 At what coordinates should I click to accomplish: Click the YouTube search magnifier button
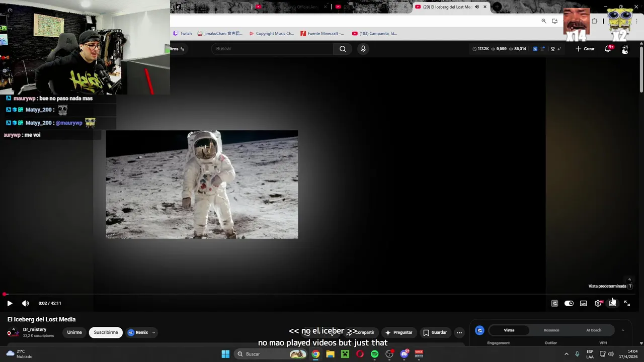pyautogui.click(x=343, y=49)
